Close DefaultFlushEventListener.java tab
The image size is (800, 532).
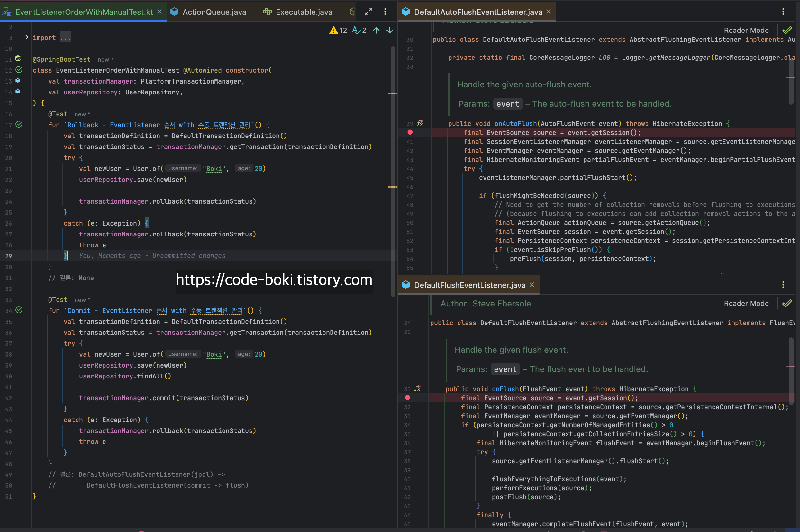(532, 285)
